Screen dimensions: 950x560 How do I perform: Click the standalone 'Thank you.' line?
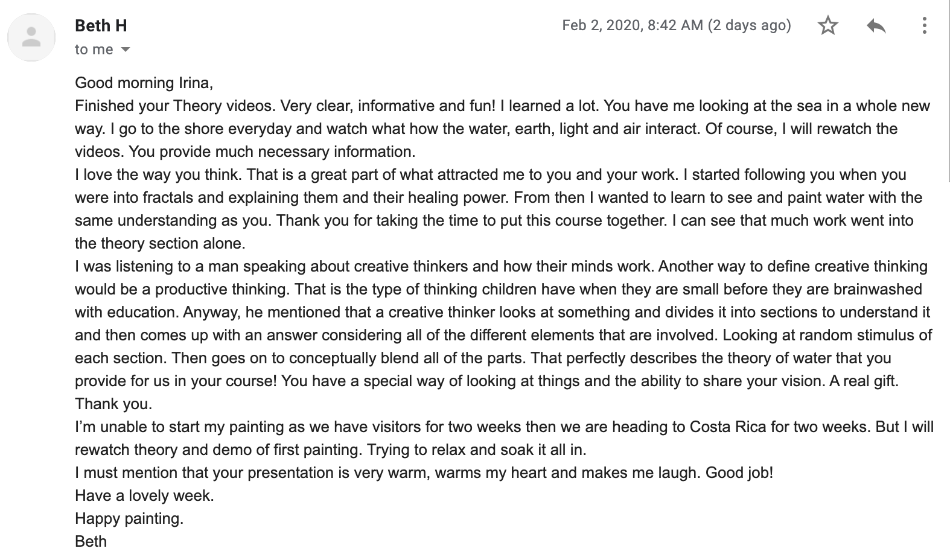pos(113,404)
